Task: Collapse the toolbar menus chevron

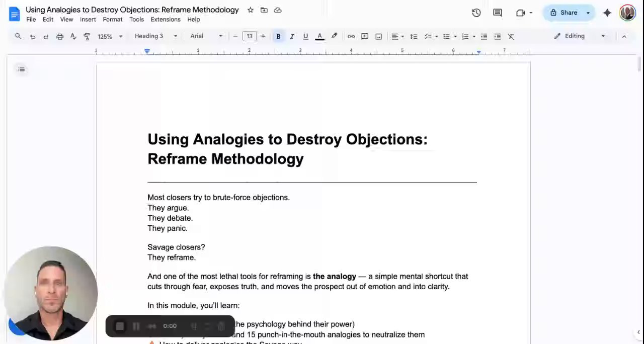Action: tap(624, 36)
